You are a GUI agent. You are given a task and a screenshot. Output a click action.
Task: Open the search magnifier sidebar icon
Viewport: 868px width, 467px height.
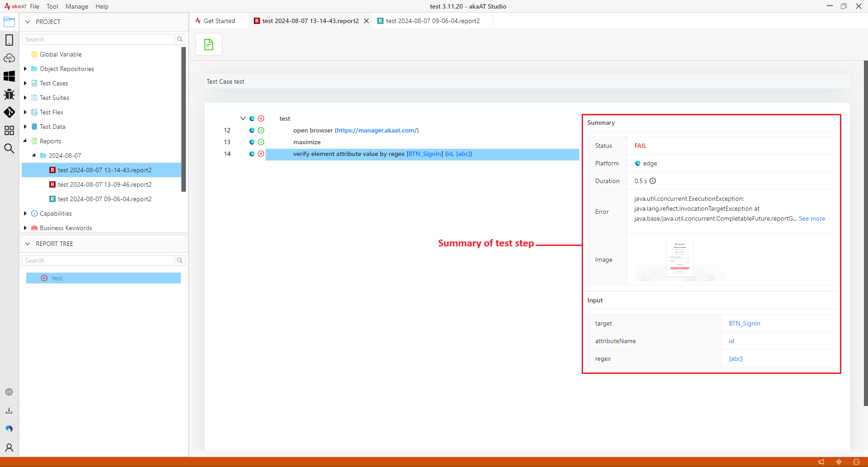[9, 148]
